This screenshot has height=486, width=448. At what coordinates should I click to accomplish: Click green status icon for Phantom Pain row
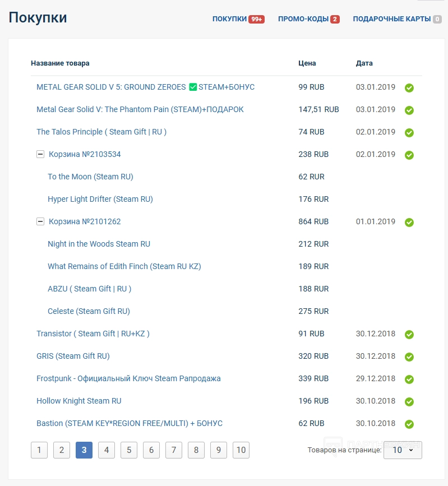click(409, 110)
